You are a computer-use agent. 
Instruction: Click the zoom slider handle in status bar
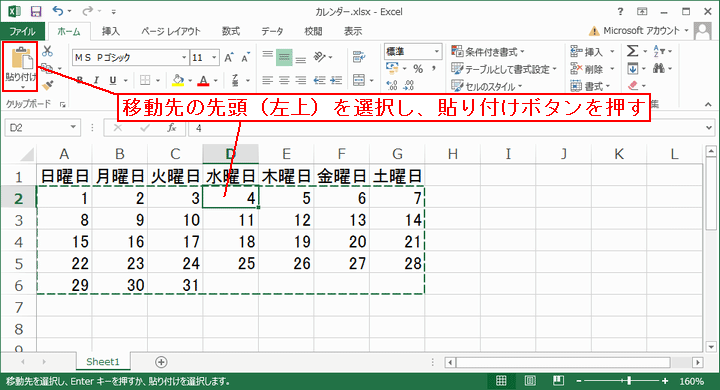[629, 381]
